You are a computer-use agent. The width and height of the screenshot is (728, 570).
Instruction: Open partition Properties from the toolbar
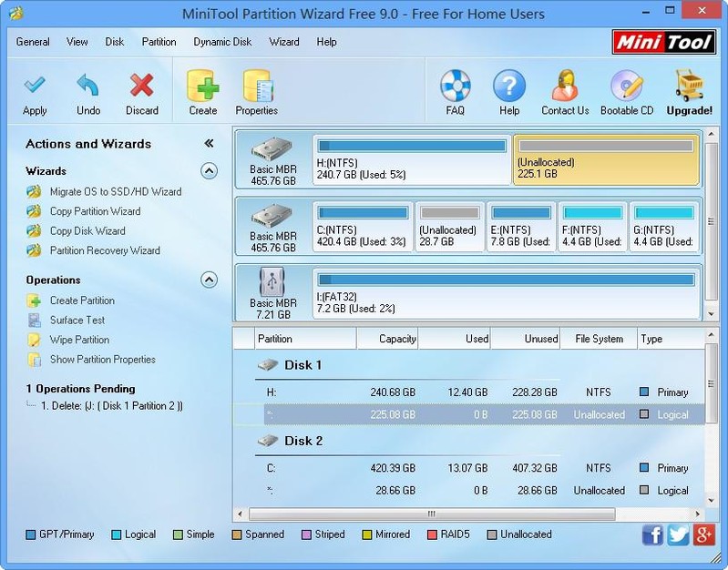tap(257, 86)
